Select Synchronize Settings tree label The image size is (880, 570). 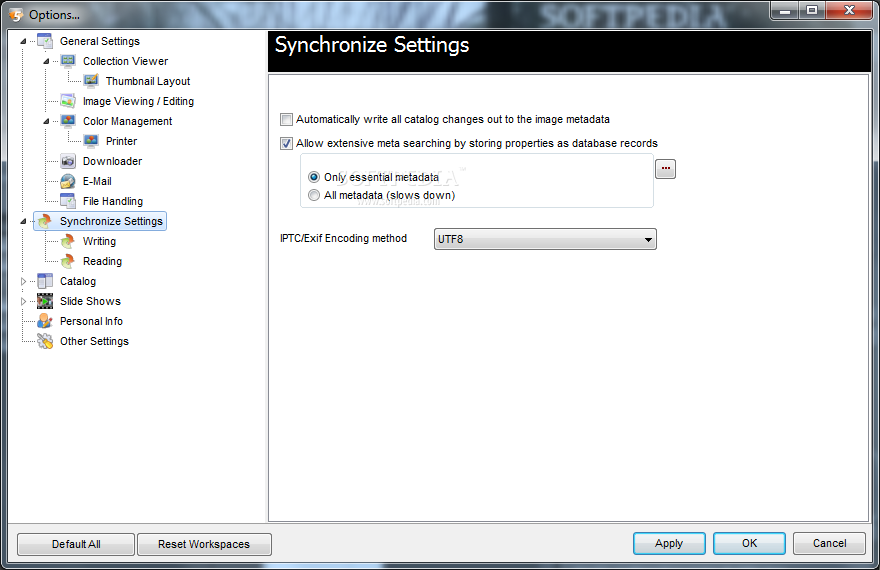tap(111, 221)
